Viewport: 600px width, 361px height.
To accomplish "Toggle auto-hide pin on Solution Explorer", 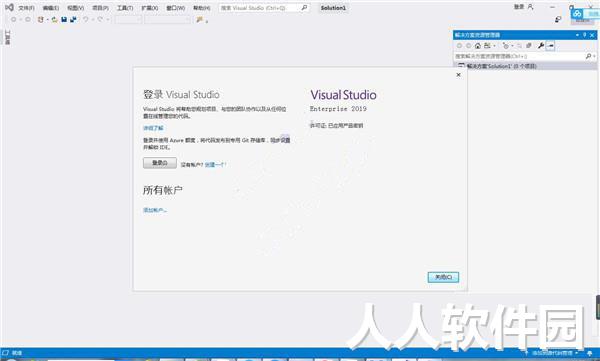I will pyautogui.click(x=584, y=35).
